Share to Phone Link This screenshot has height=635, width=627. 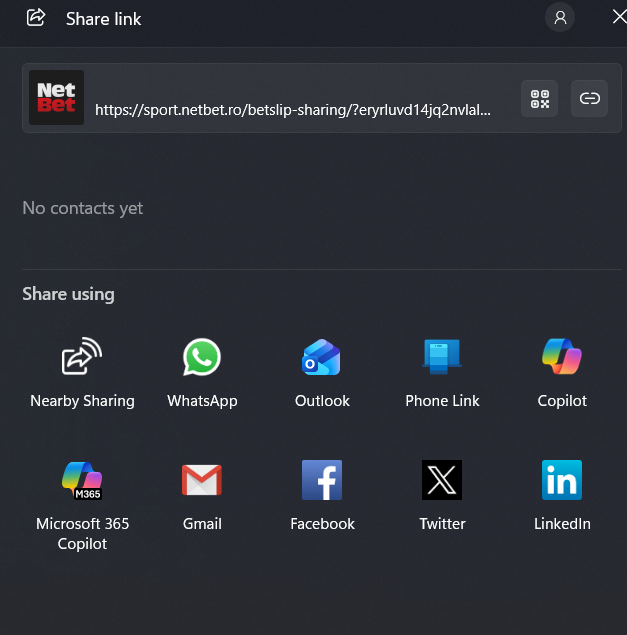(442, 373)
